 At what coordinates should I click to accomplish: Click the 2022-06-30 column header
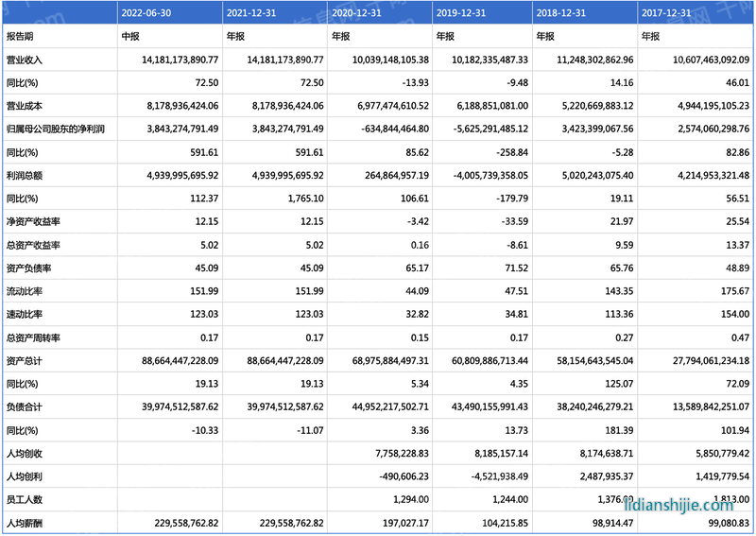click(x=146, y=13)
